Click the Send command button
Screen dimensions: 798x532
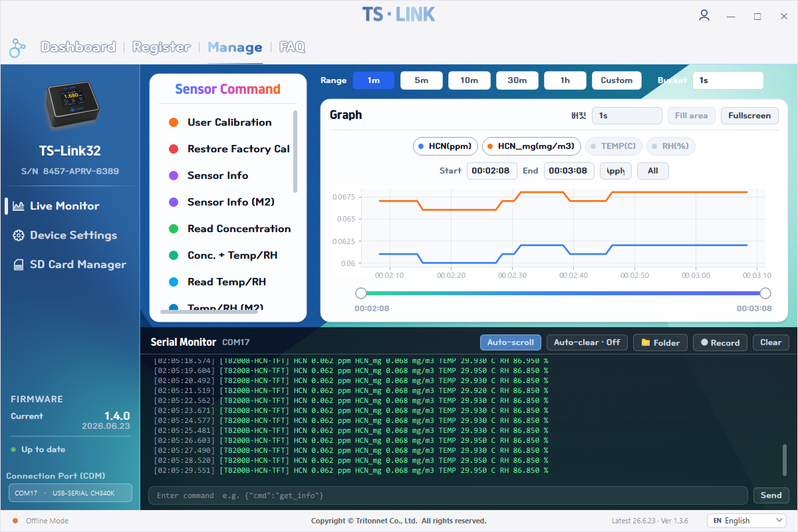pos(771,495)
